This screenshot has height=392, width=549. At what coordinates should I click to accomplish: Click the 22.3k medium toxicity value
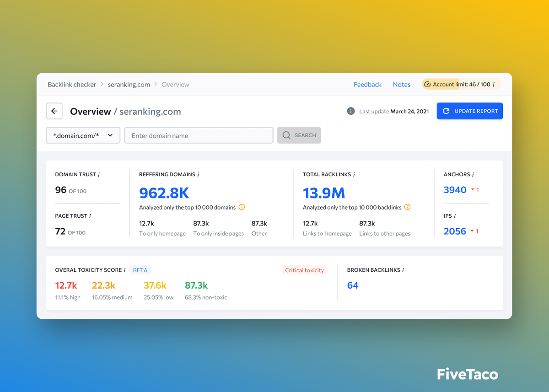pos(104,285)
